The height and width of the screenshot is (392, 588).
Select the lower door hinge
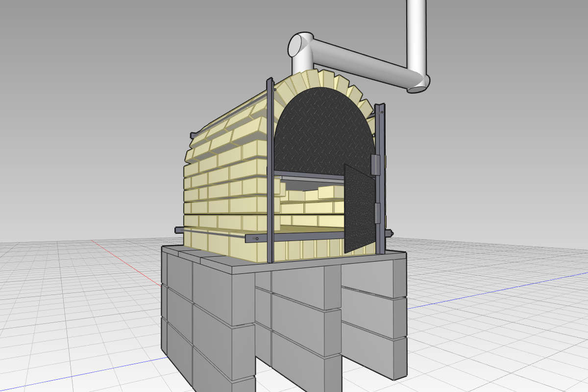(x=377, y=213)
